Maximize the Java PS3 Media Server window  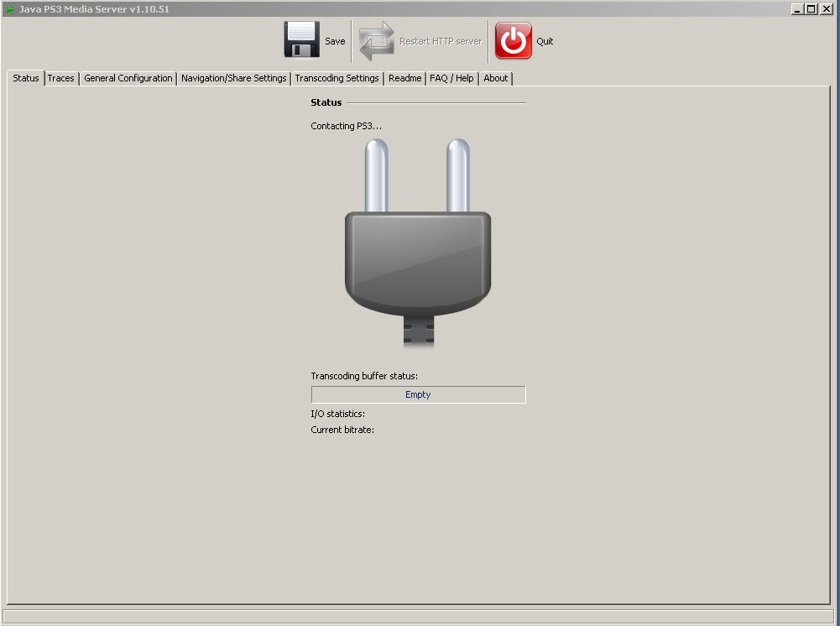(x=811, y=9)
